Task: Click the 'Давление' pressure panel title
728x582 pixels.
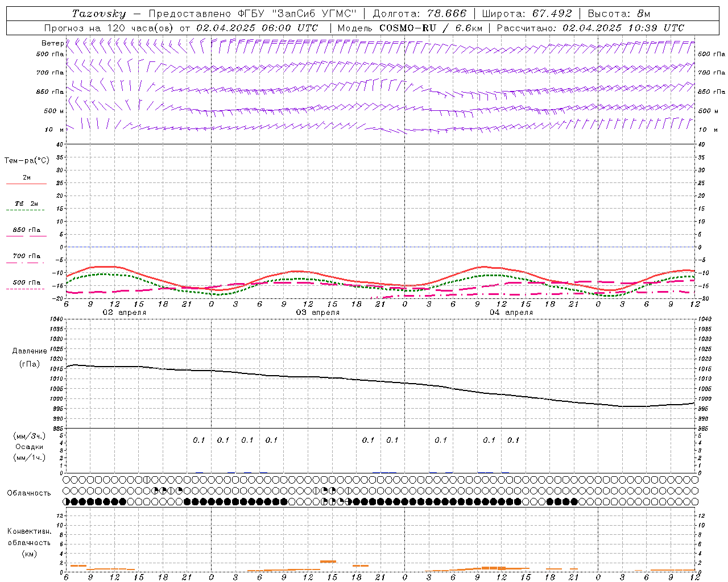Action: (x=30, y=351)
